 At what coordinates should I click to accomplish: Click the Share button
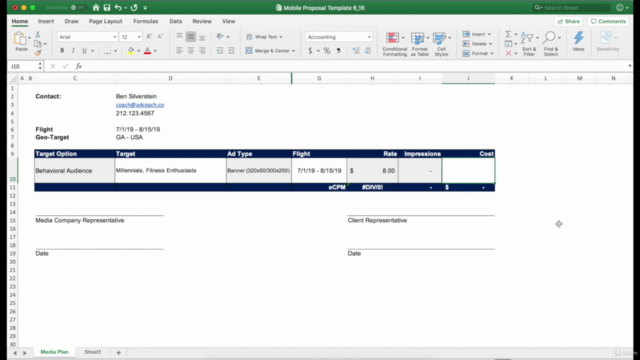568,21
